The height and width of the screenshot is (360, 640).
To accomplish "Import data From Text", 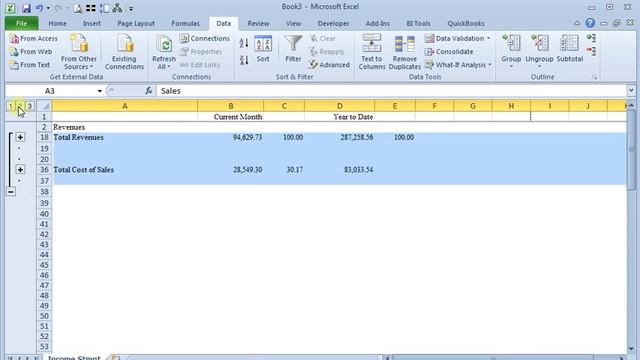I will pyautogui.click(x=30, y=65).
